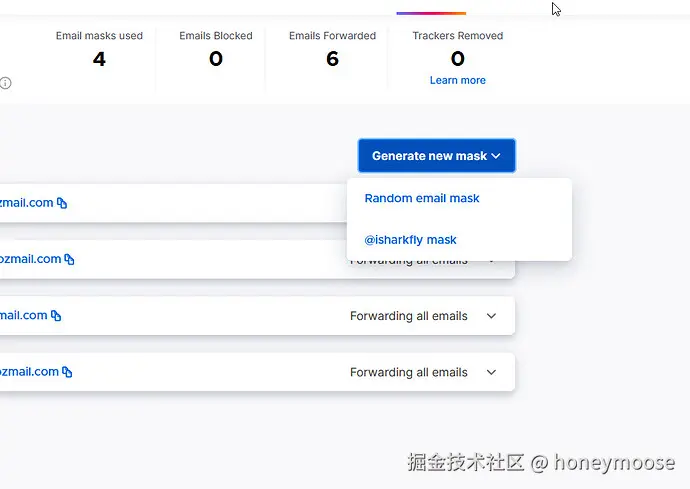Click the Trackers Removed label
The height and width of the screenshot is (489, 690).
pyautogui.click(x=458, y=36)
